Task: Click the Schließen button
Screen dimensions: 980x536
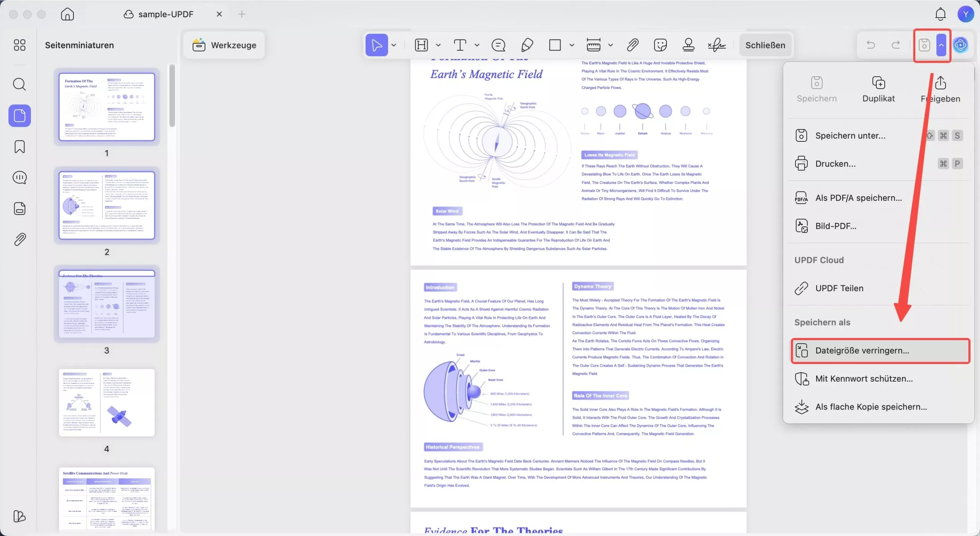Action: pyautogui.click(x=765, y=45)
